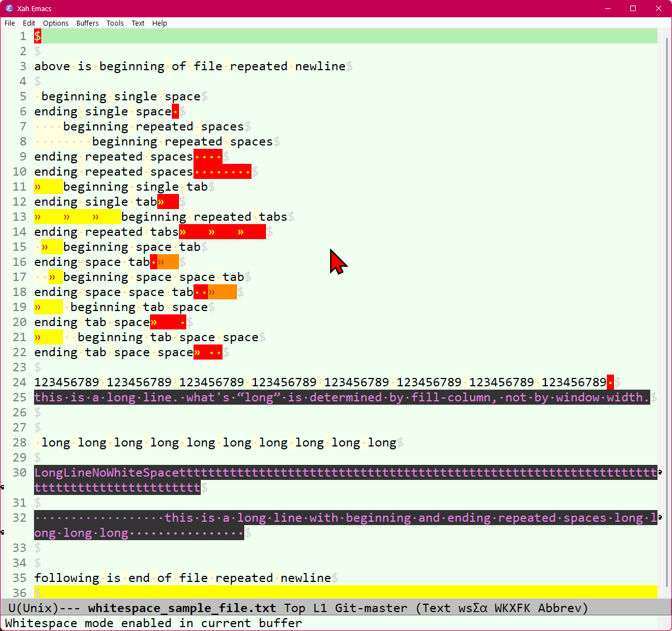
Task: Open the Text menu
Action: pos(138,23)
